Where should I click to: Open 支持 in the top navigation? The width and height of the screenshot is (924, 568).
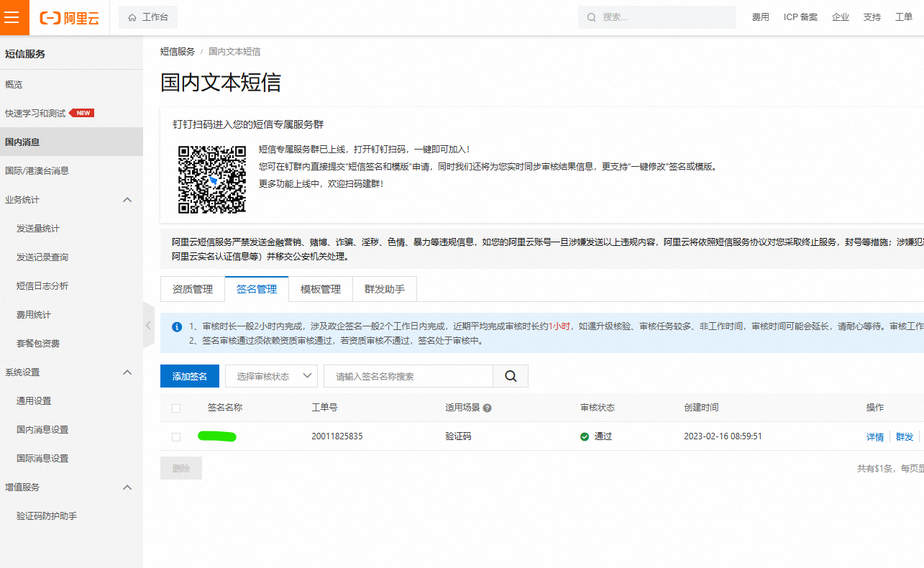point(872,17)
